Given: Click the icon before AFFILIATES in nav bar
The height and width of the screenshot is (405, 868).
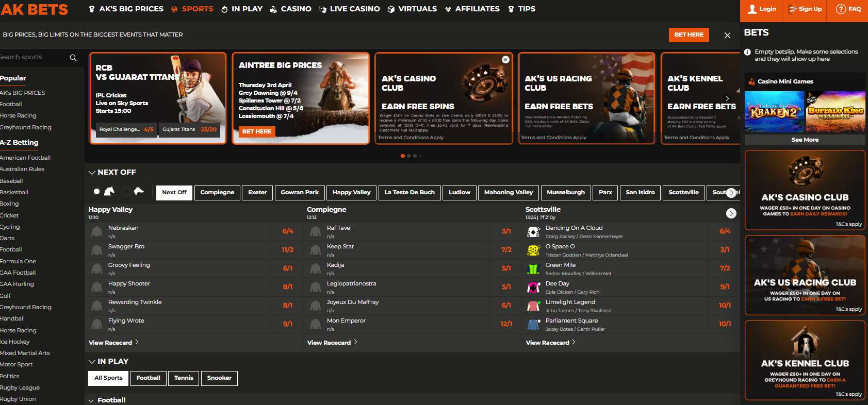Looking at the screenshot, I should pos(448,9).
